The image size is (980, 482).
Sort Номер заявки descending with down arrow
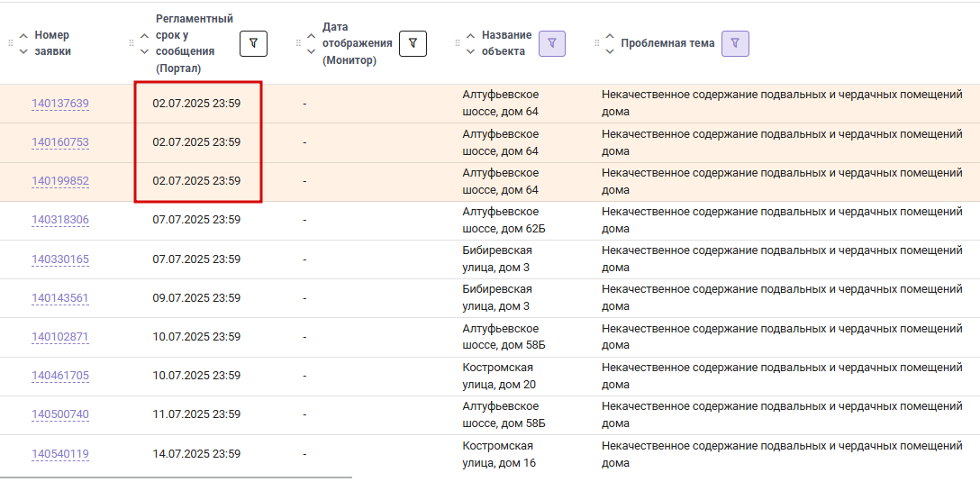pyautogui.click(x=23, y=52)
